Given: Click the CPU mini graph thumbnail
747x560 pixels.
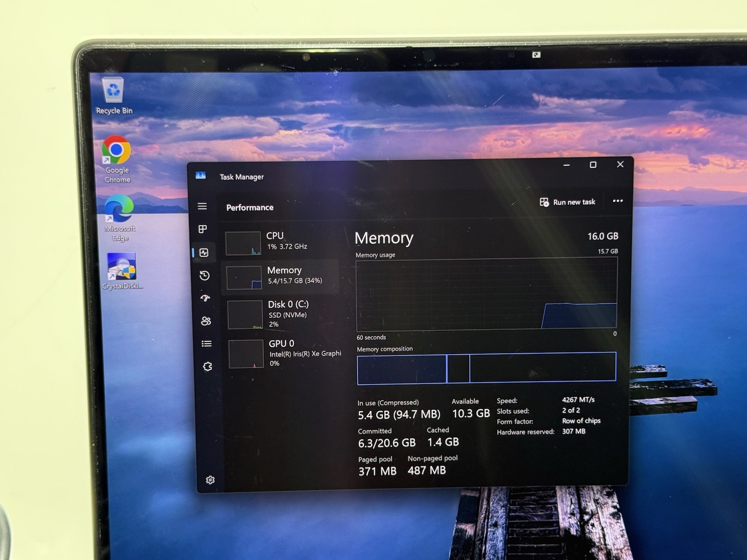Looking at the screenshot, I should pos(243,243).
